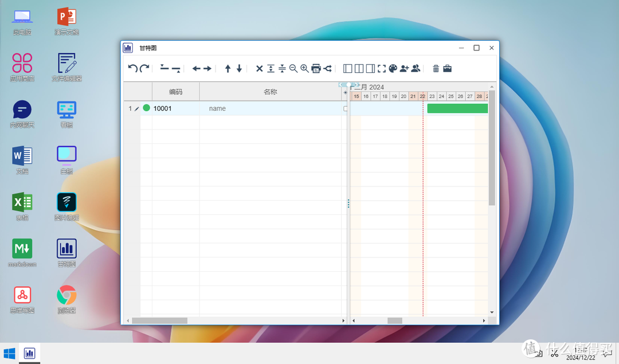Viewport: 619px width, 364px height.
Task: Print the Gantt chart
Action: (316, 69)
